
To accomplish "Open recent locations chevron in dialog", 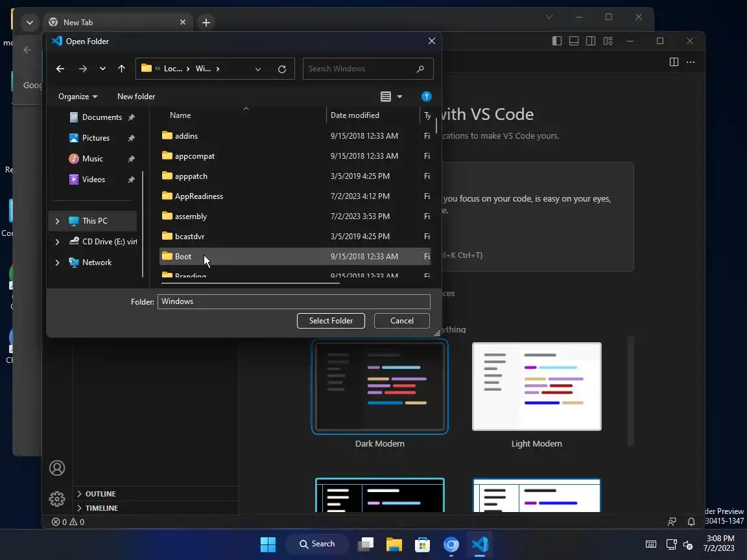I will click(102, 69).
